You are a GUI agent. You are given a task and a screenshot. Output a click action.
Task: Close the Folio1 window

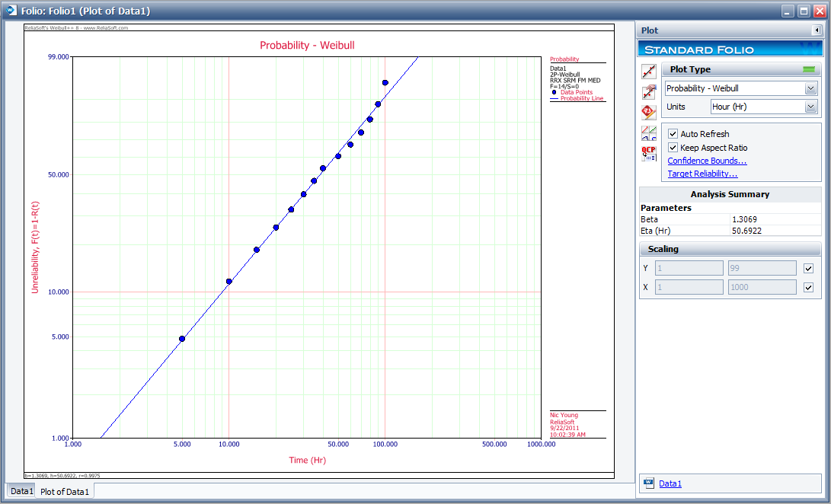click(820, 11)
